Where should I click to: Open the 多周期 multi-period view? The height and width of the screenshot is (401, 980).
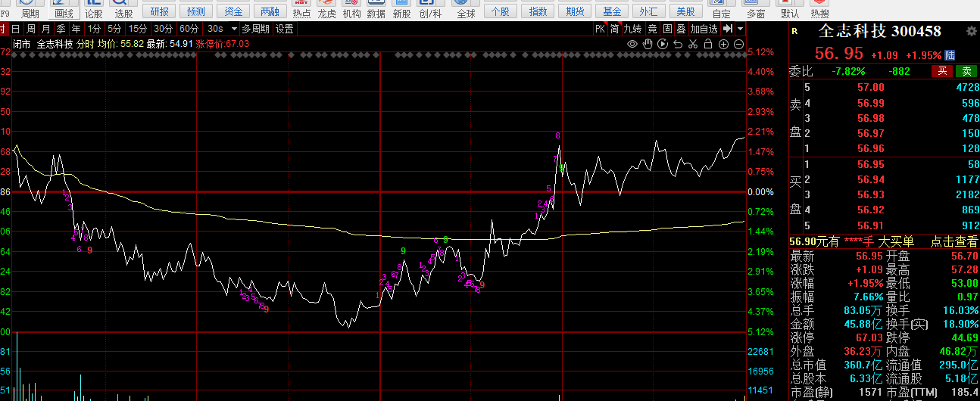(x=256, y=29)
